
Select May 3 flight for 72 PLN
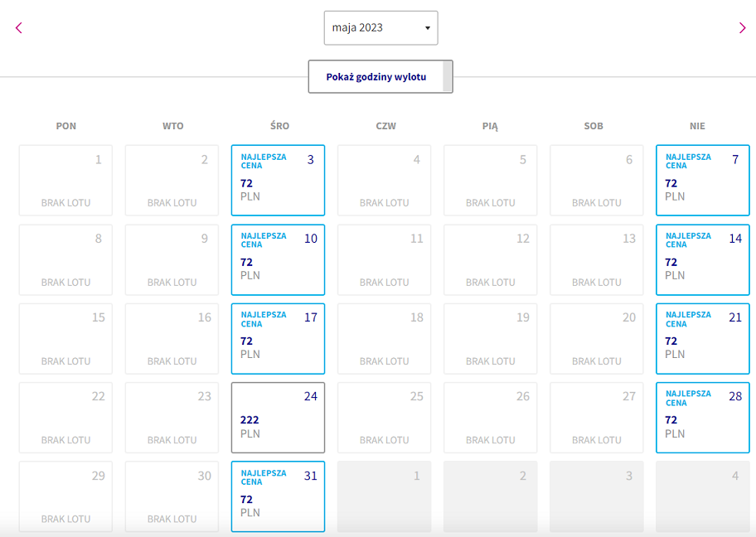pos(279,181)
